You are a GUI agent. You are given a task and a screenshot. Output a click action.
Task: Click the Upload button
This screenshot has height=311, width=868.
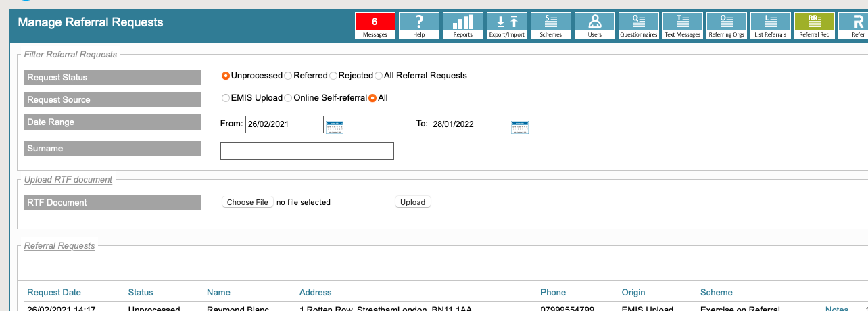coord(413,202)
